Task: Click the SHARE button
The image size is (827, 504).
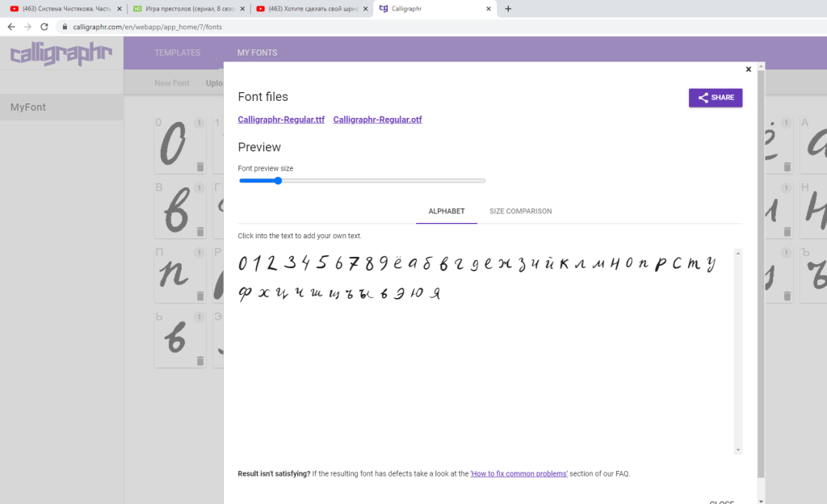Action: click(716, 98)
